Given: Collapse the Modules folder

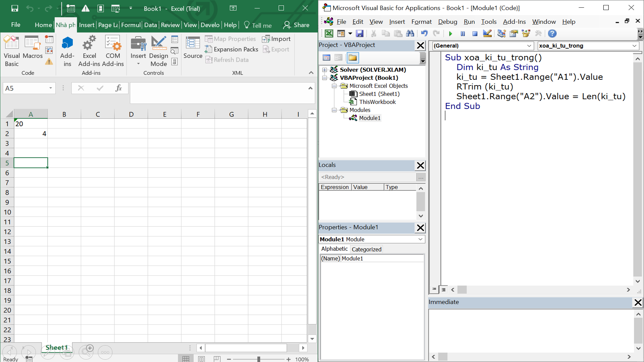Looking at the screenshot, I should tap(334, 110).
